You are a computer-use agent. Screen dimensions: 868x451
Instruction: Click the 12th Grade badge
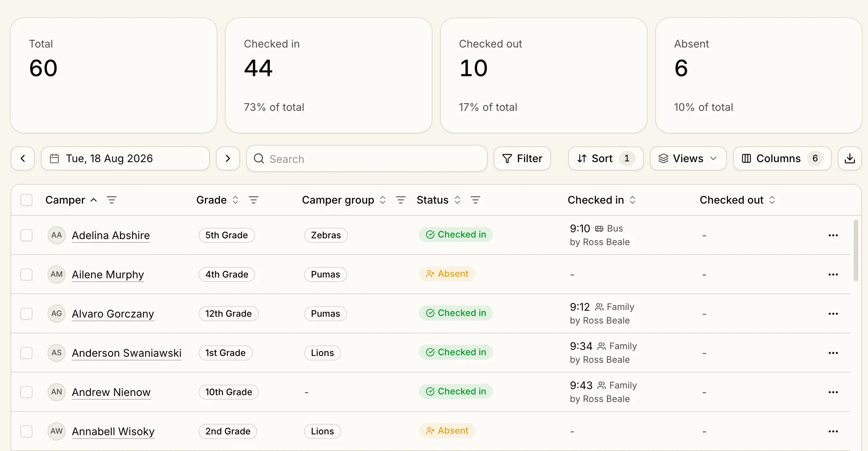229,314
